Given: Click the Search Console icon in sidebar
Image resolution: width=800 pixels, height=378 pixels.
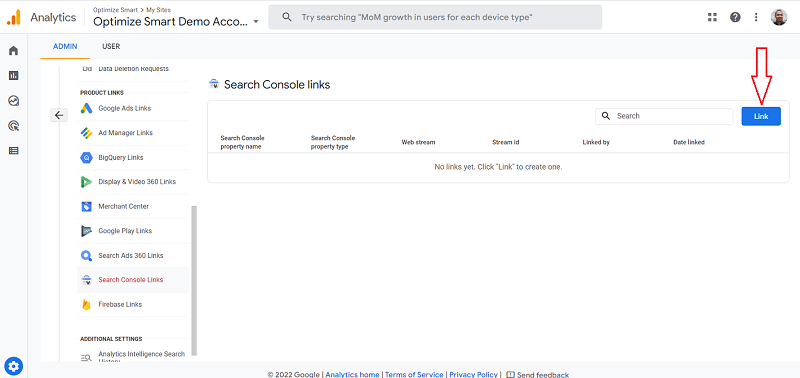Looking at the screenshot, I should [x=86, y=280].
